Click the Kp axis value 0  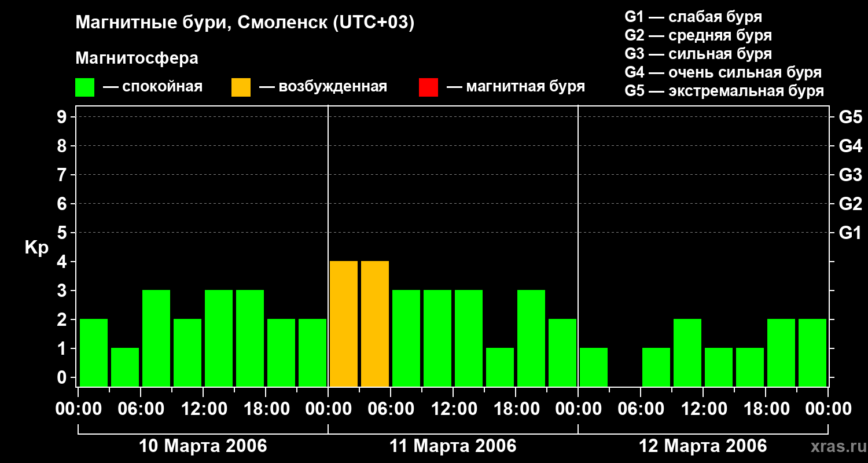(x=63, y=378)
